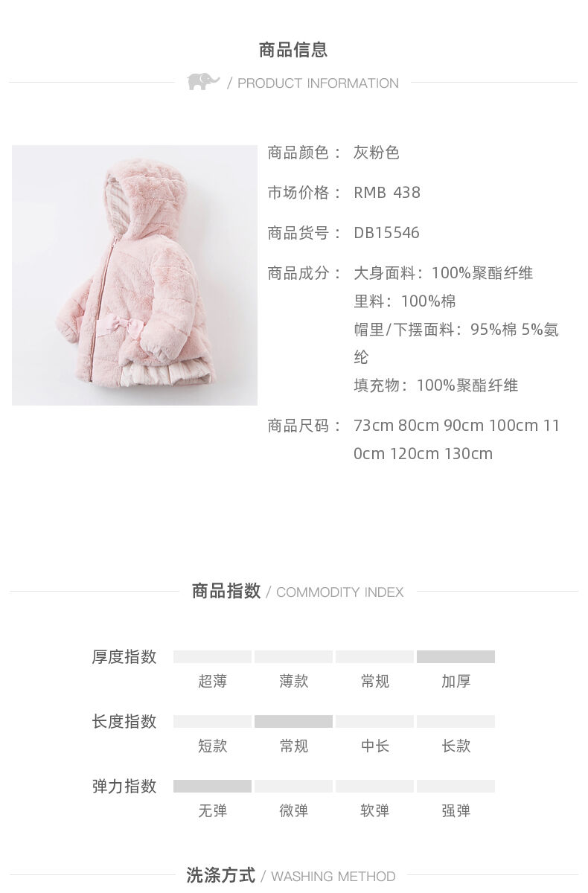Click the product number DB15546

point(386,233)
